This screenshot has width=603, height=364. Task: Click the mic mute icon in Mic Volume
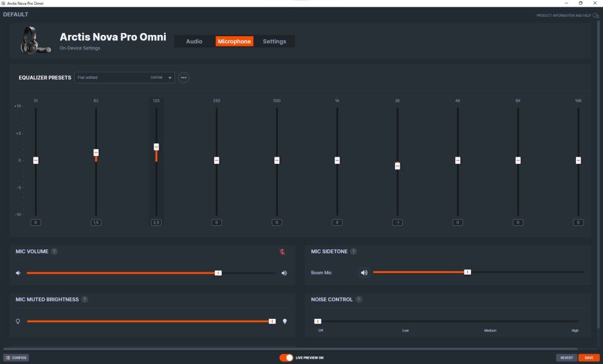[282, 252]
